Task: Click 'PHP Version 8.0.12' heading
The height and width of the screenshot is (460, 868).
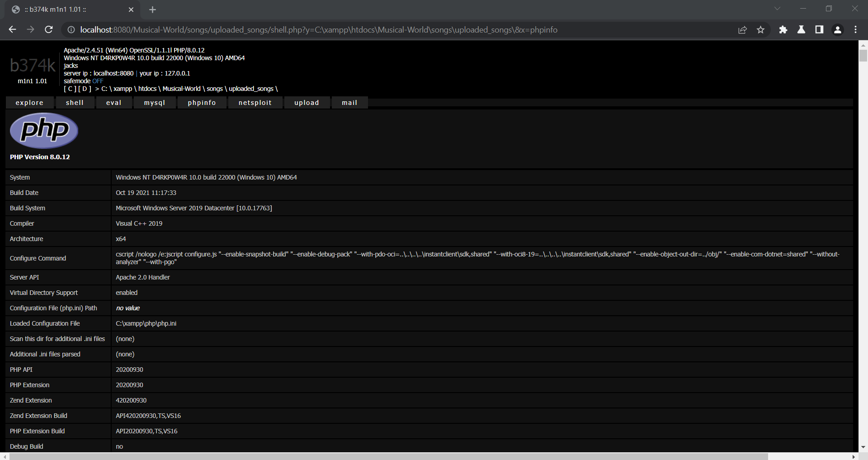Action: pyautogui.click(x=40, y=157)
